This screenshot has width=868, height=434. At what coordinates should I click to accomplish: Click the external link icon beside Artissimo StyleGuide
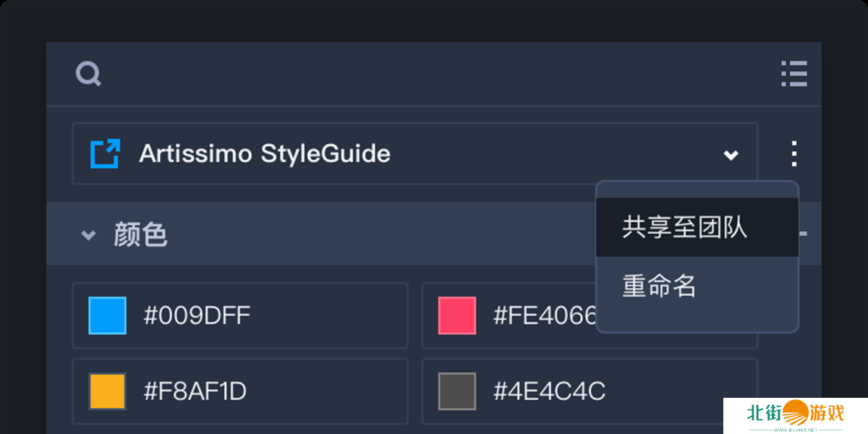105,153
